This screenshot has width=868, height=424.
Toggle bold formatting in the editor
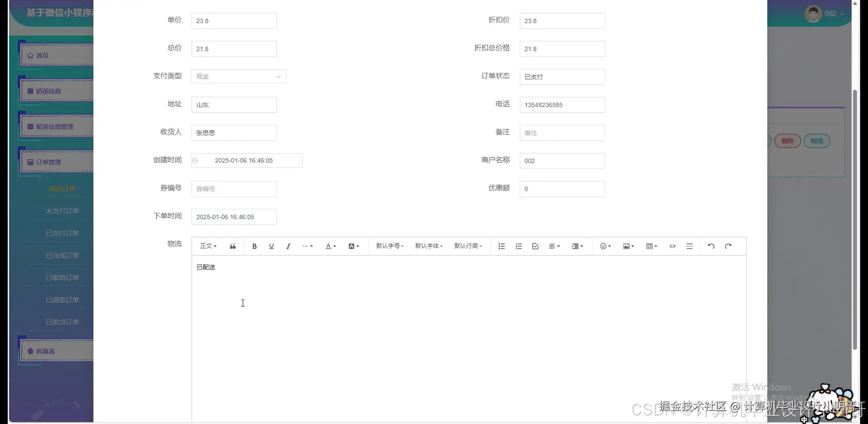pos(254,246)
